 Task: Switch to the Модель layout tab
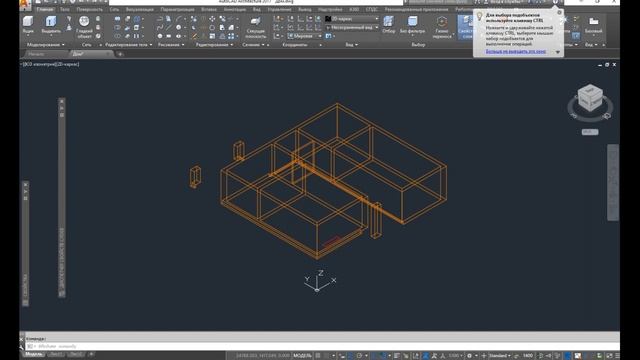coord(34,354)
